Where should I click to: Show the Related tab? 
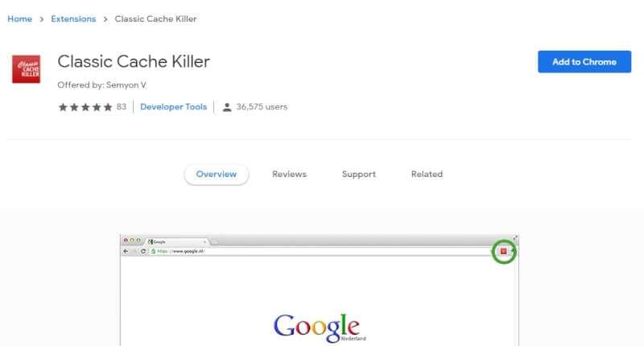[427, 175]
